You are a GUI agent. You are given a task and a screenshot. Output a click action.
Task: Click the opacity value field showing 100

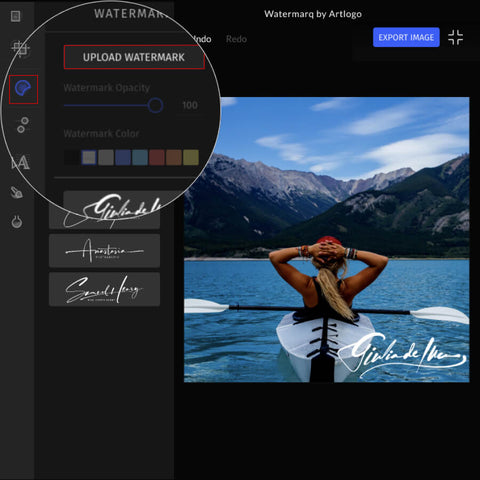tap(190, 106)
